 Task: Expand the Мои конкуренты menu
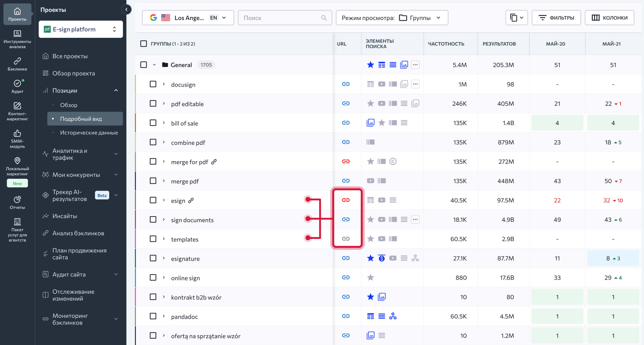tap(81, 175)
